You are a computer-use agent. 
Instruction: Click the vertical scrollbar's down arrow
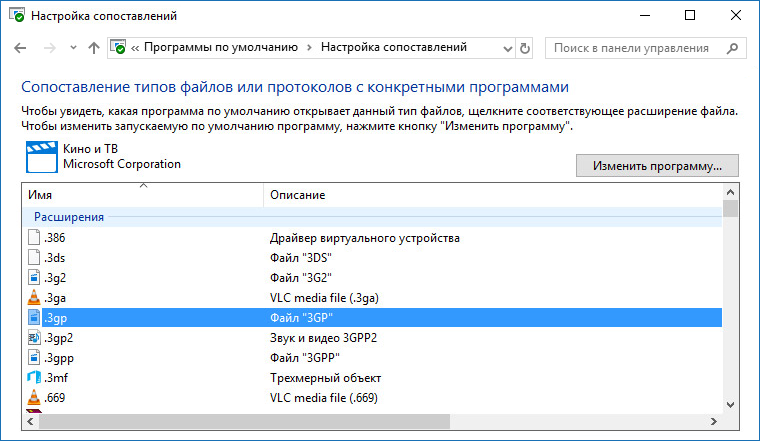[730, 405]
